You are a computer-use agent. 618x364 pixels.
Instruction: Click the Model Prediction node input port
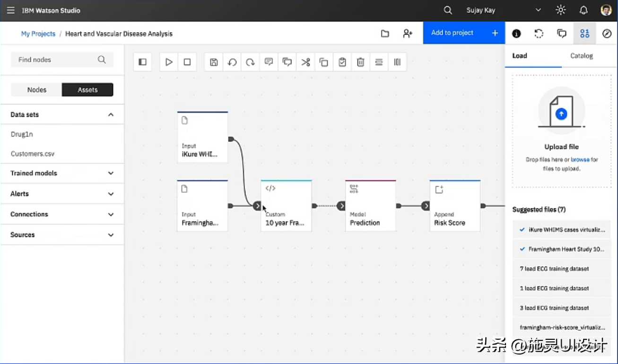341,206
